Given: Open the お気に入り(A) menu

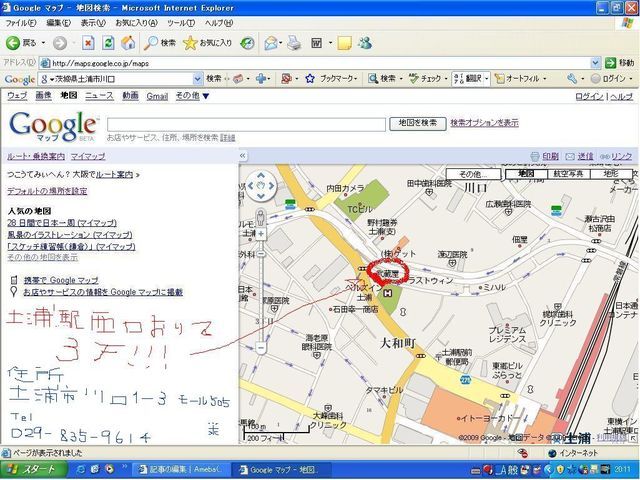Looking at the screenshot, I should coord(135,22).
